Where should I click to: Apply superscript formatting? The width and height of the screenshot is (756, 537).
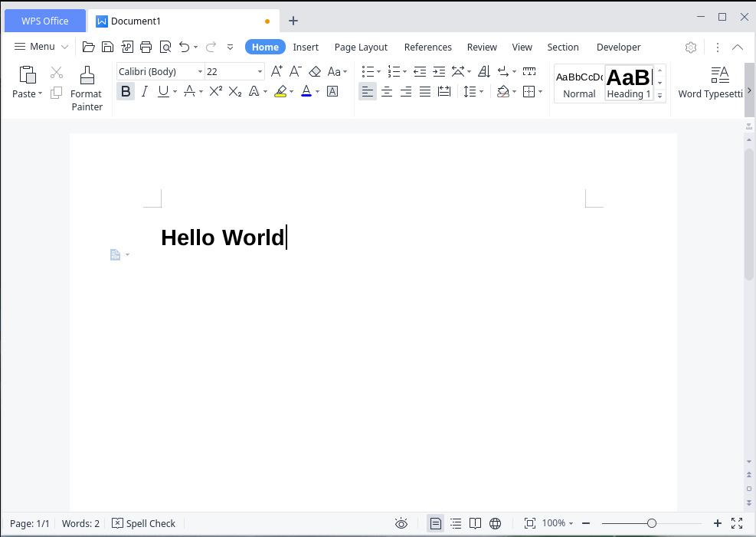[x=216, y=91]
